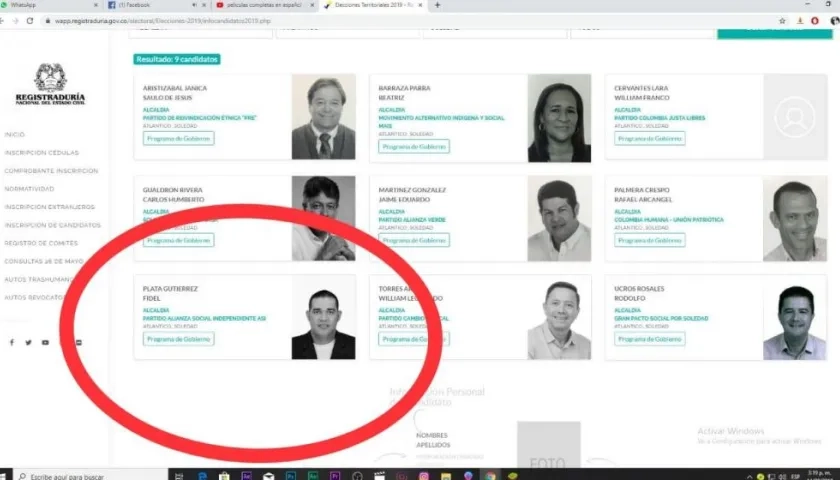840x480 pixels.
Task: Open the Twitter social icon in sidebar
Action: (x=28, y=342)
